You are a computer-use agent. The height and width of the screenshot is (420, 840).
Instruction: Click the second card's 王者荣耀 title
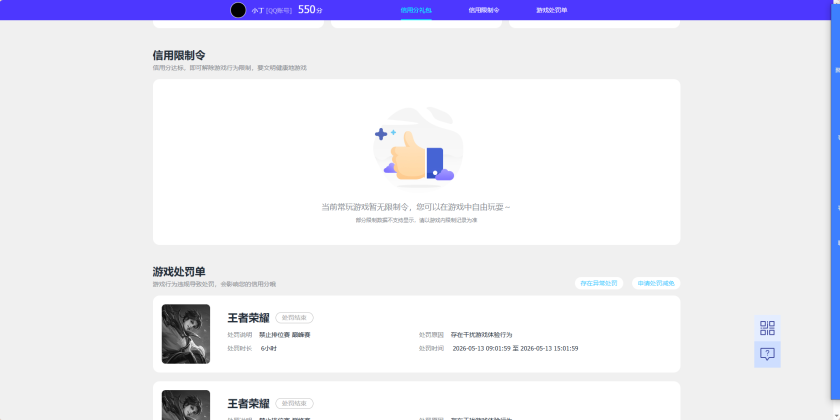tap(248, 403)
